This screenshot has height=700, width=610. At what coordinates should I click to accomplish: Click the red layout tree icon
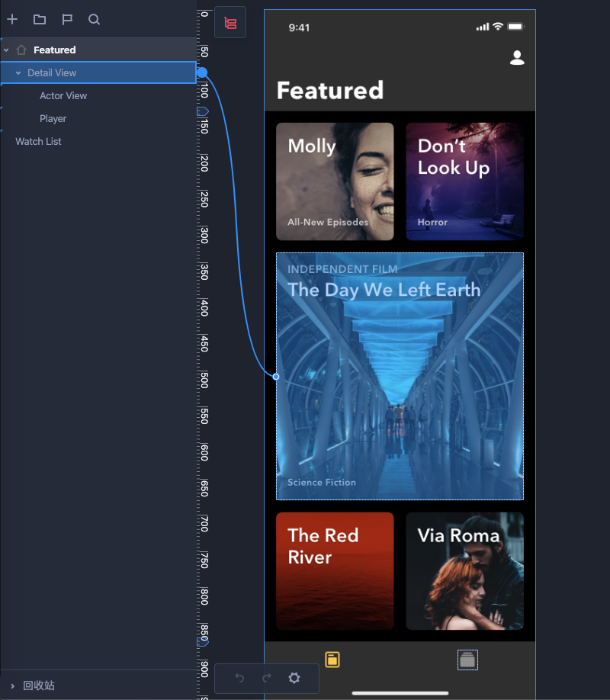pos(230,23)
